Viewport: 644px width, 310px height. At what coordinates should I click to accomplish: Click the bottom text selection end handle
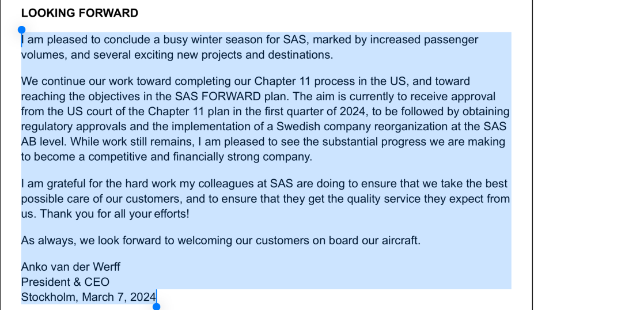156,307
